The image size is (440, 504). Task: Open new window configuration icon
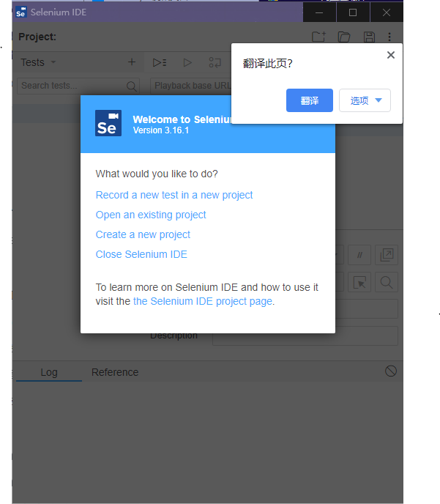point(387,255)
